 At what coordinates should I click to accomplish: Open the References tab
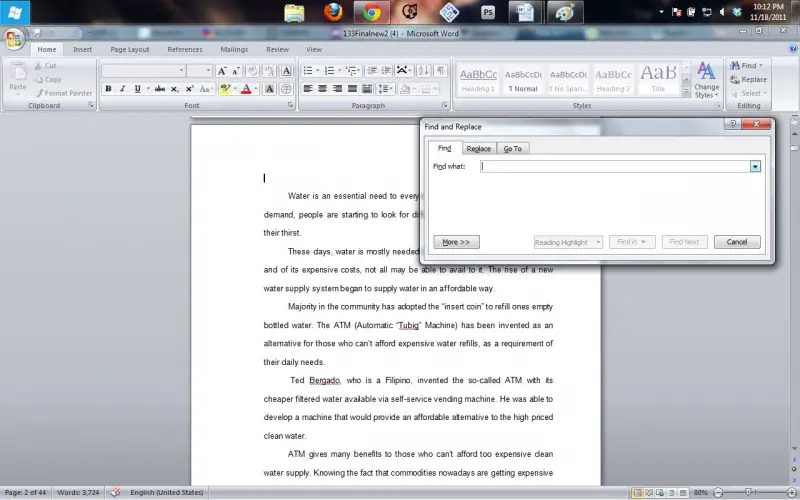pyautogui.click(x=185, y=49)
